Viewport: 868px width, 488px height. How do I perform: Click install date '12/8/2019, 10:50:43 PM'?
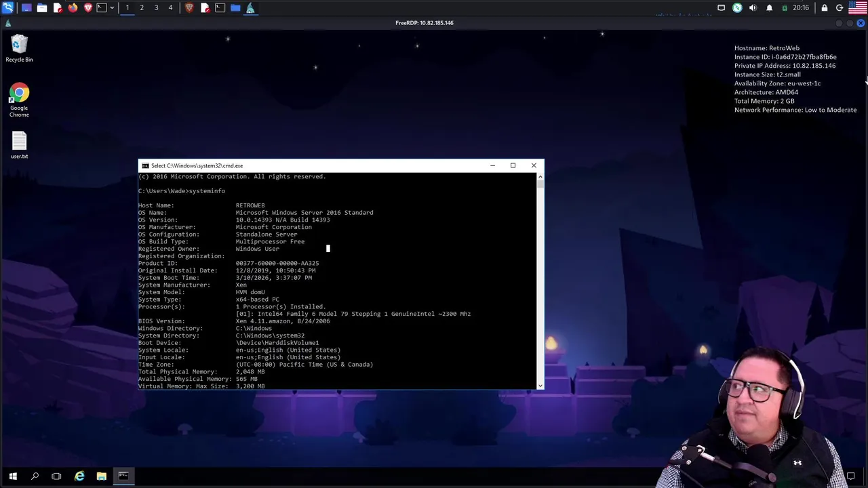click(x=275, y=270)
